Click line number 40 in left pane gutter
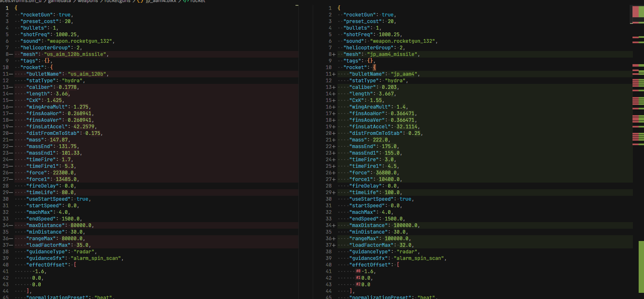Image resolution: width=644 pixels, height=299 pixels. click(x=6, y=265)
